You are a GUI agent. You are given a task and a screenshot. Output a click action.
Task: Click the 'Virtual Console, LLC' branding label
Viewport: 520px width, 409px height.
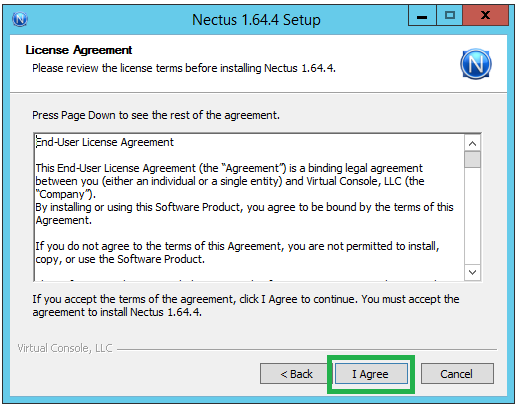point(65,348)
